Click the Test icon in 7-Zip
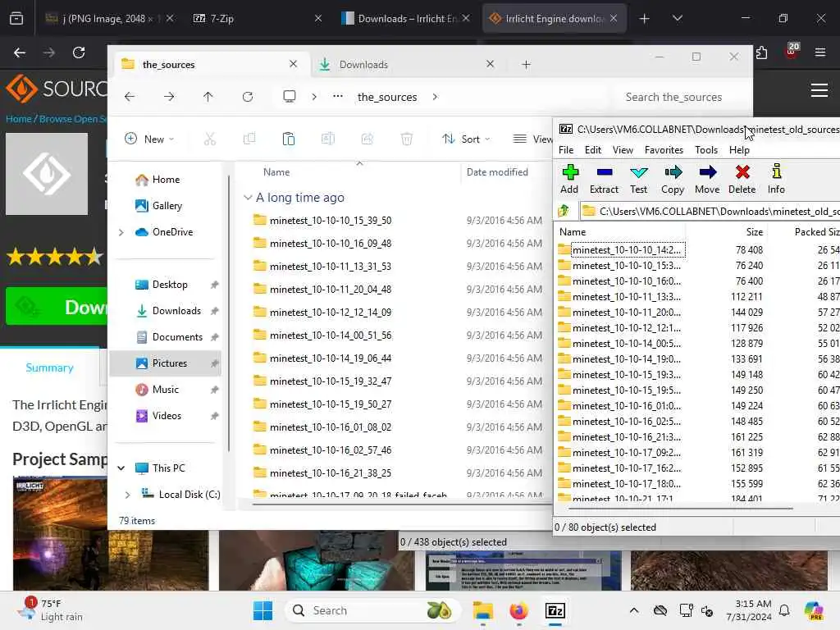Image resolution: width=840 pixels, height=630 pixels. [x=638, y=179]
